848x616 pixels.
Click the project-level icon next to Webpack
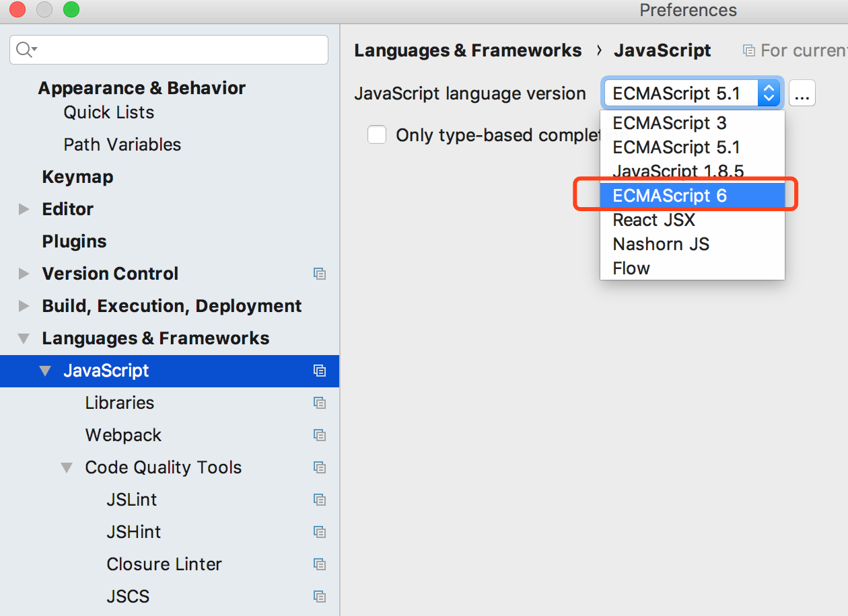tap(320, 435)
